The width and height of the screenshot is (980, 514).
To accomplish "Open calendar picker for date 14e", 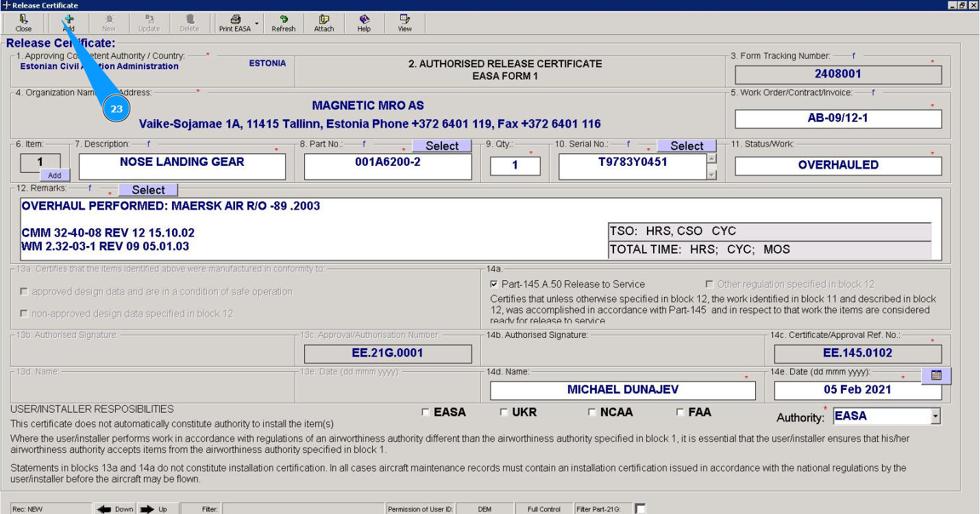I will click(x=936, y=375).
